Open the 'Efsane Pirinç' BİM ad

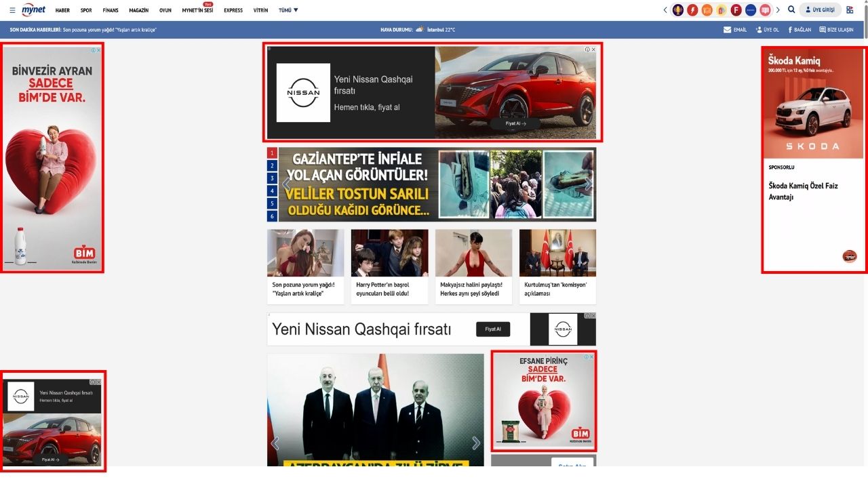click(543, 401)
